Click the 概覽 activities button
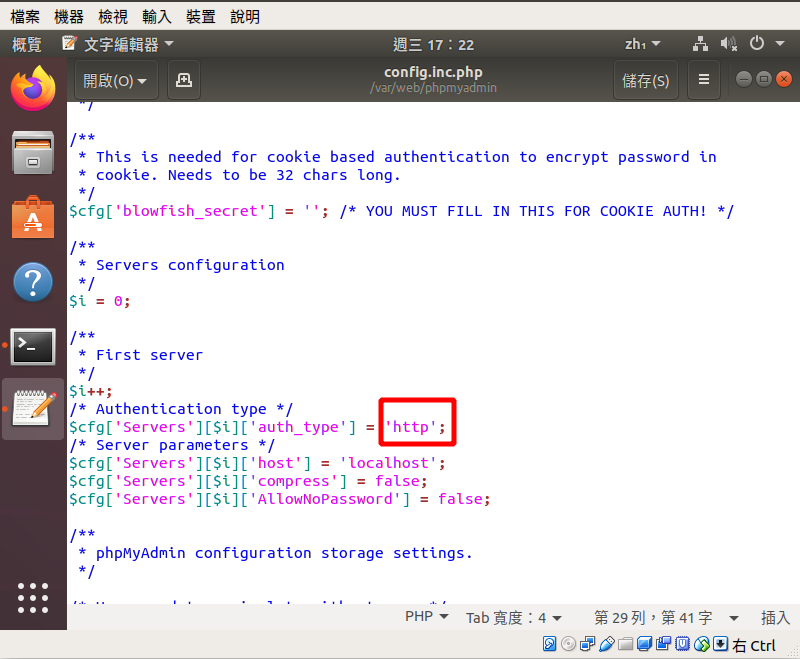 tap(27, 44)
